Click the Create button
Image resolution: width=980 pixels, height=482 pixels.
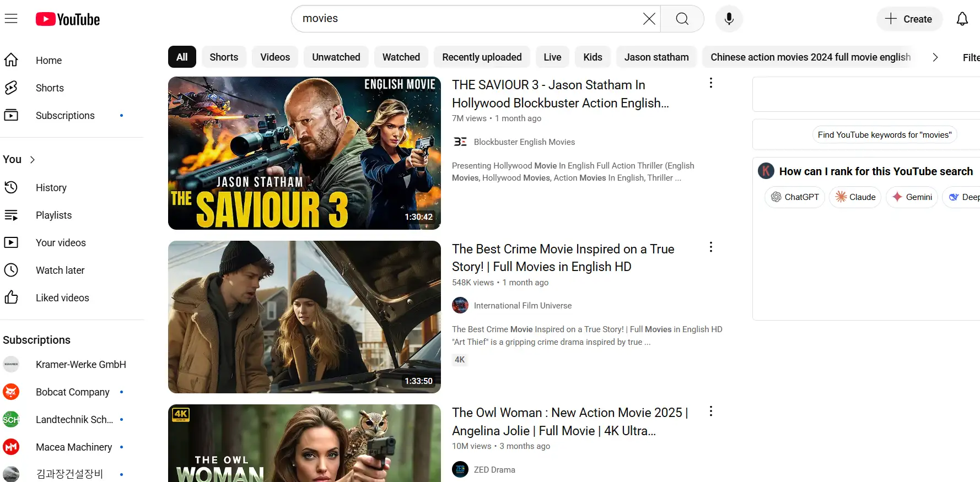pyautogui.click(x=909, y=19)
